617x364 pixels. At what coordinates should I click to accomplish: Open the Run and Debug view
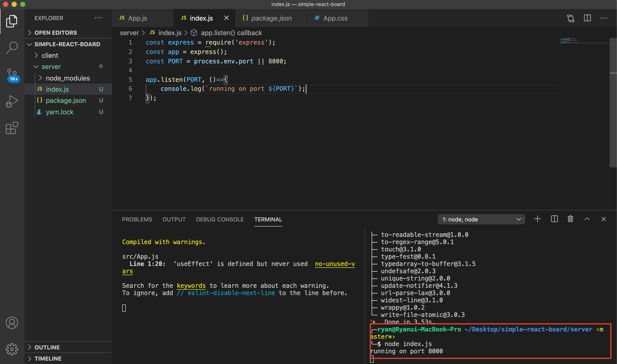pos(12,101)
